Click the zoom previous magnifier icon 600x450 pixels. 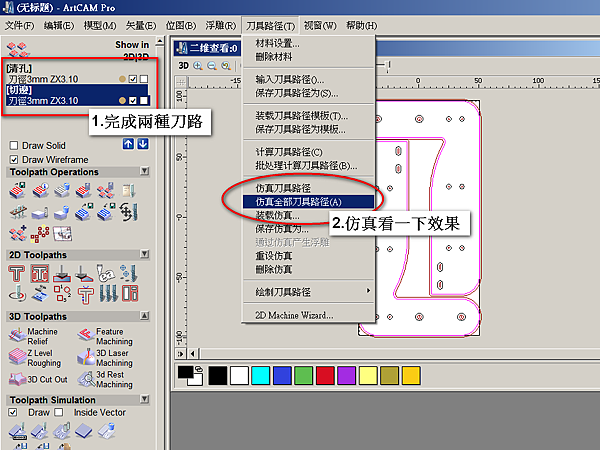click(226, 66)
